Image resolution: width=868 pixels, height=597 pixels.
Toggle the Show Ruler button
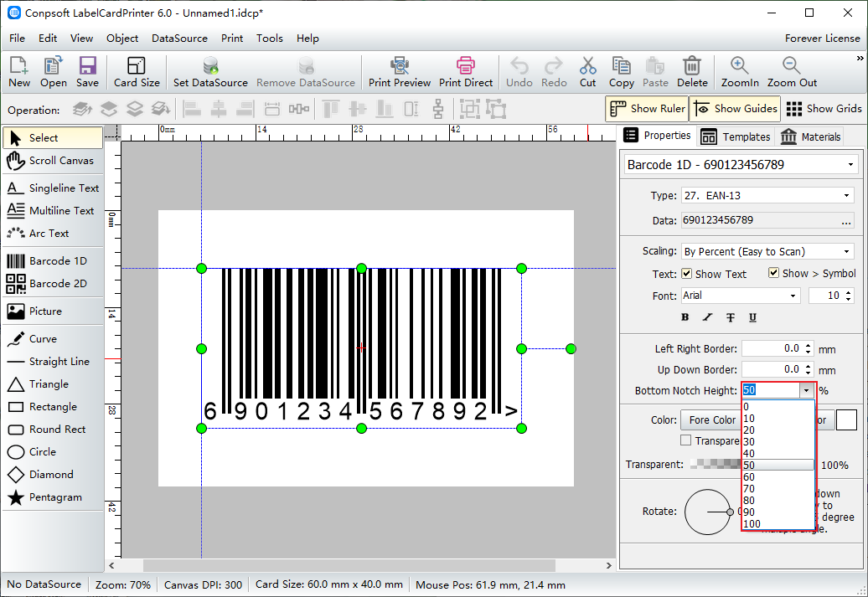click(647, 109)
